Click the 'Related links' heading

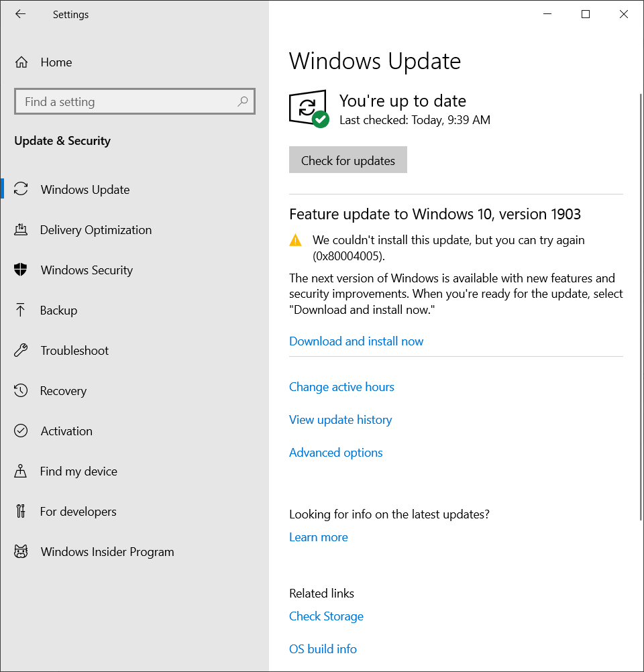tap(321, 594)
